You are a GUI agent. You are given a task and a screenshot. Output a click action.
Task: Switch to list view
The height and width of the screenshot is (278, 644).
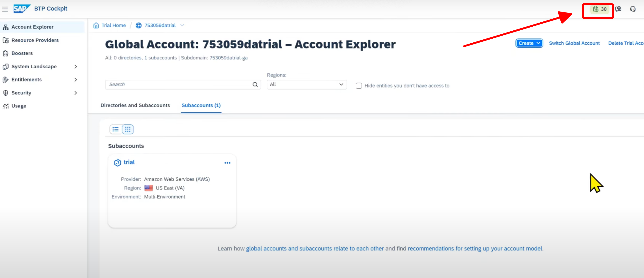[x=116, y=129]
